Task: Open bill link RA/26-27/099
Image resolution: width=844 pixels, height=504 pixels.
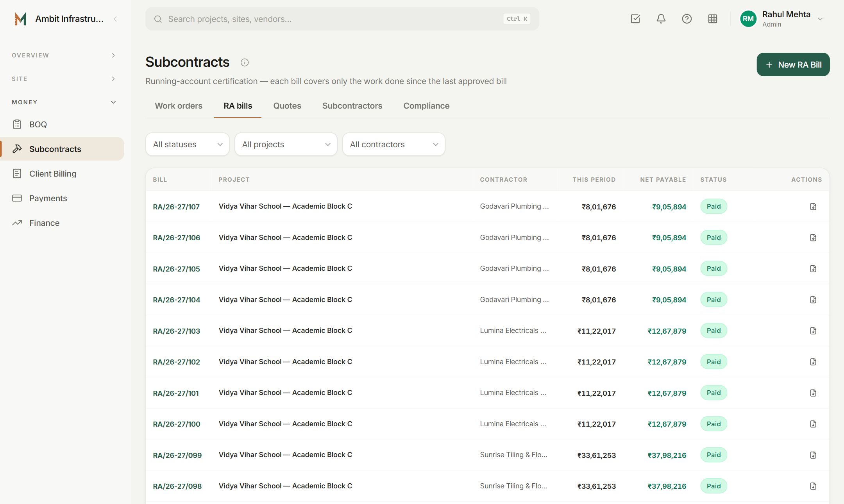Action: tap(177, 455)
